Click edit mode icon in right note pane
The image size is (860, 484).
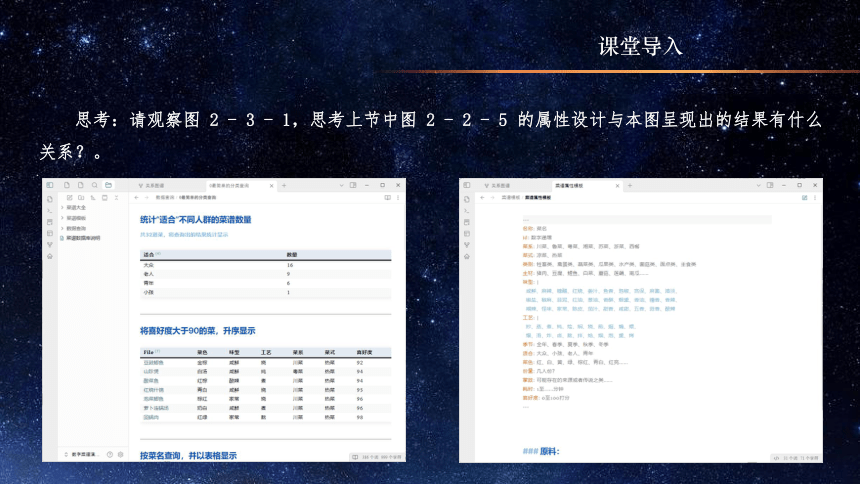click(805, 198)
